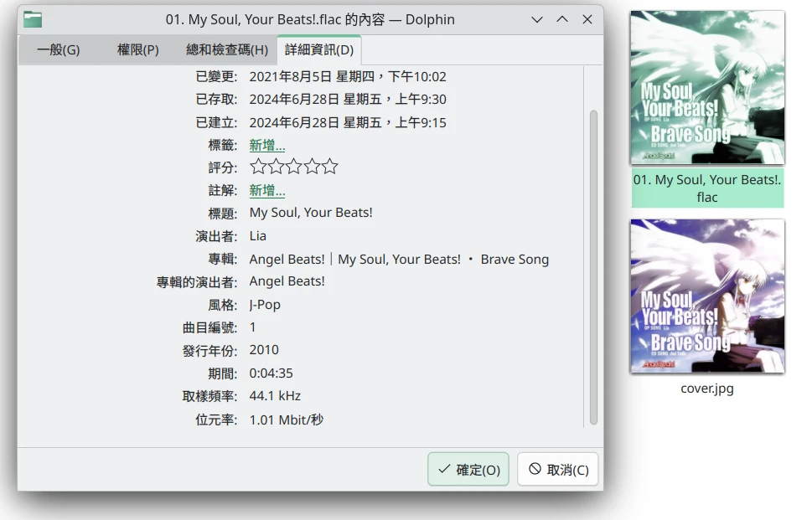Click the first rating star
Viewport: 812px width, 520px height.
pyautogui.click(x=258, y=167)
